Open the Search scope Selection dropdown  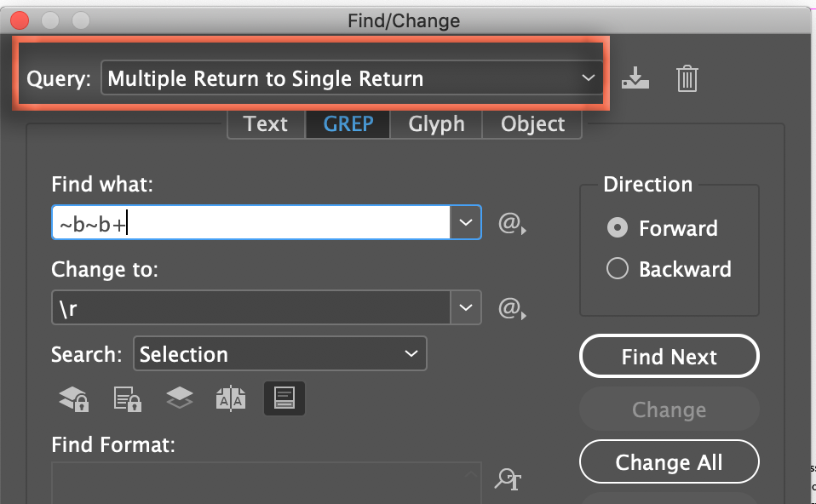pos(279,354)
